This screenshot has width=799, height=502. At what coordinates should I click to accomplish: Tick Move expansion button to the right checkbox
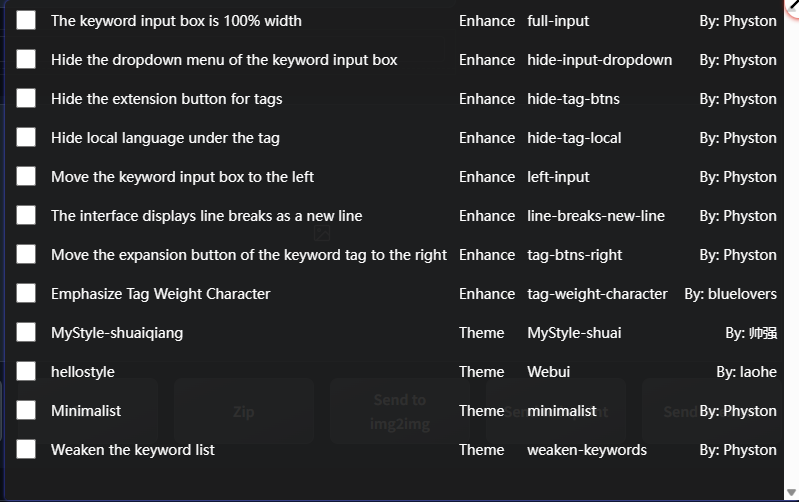coord(26,254)
